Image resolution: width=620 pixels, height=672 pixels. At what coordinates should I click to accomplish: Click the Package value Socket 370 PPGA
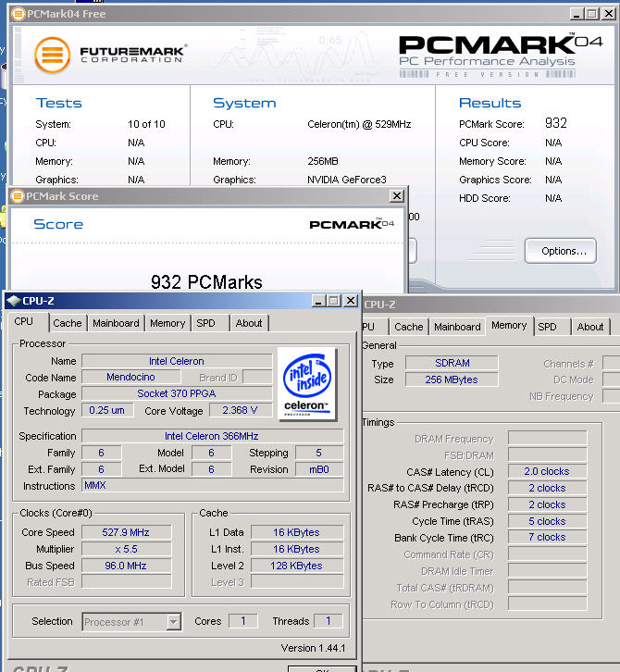(177, 393)
